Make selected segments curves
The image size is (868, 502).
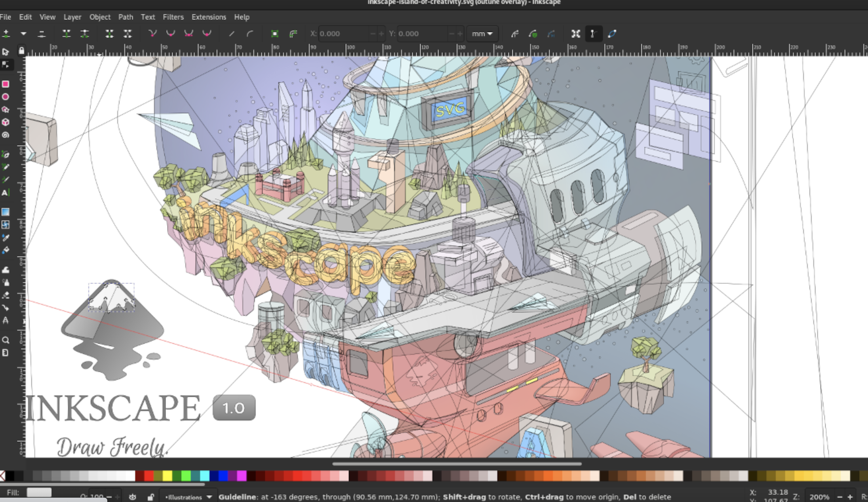pos(250,34)
